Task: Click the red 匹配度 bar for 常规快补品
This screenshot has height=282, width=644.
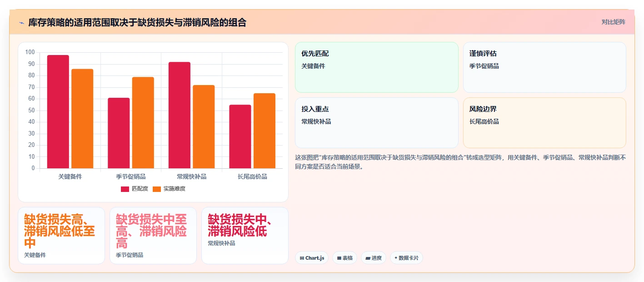Action: pyautogui.click(x=180, y=115)
